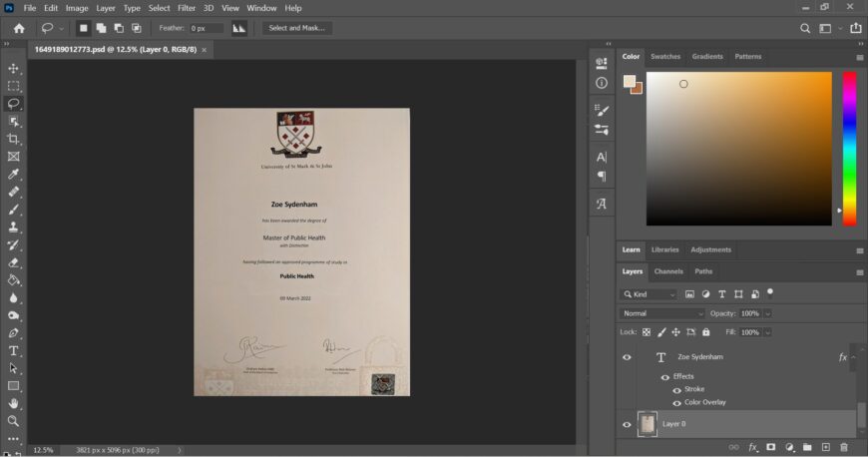
Task: Select the Healing Brush tool
Action: click(x=13, y=193)
